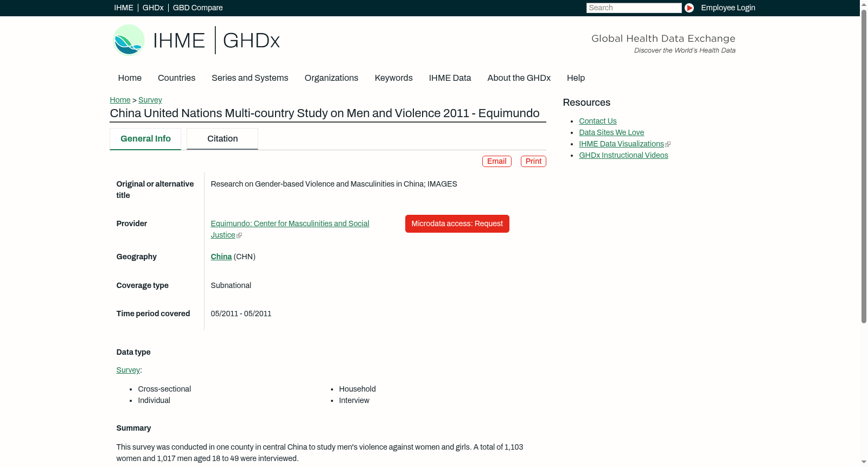Image resolution: width=868 pixels, height=467 pixels.
Task: Open the China geography link
Action: (x=221, y=257)
